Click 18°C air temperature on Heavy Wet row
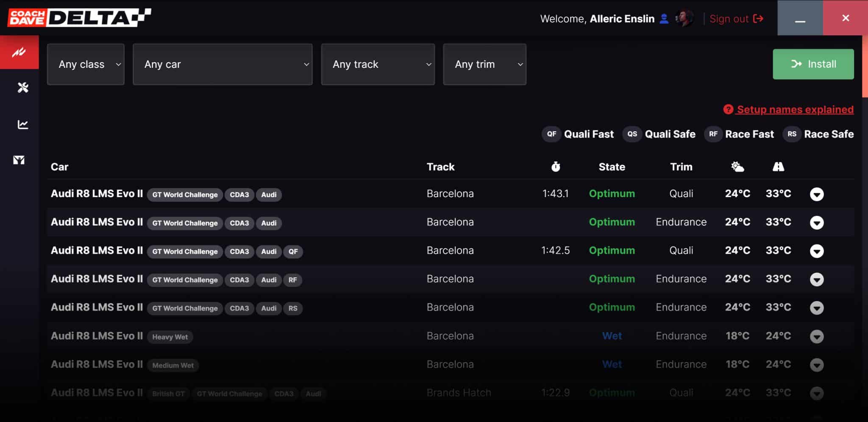868x422 pixels. pyautogui.click(x=737, y=336)
